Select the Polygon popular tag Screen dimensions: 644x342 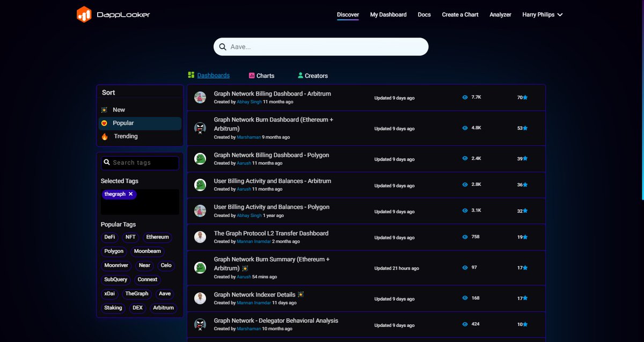(114, 251)
